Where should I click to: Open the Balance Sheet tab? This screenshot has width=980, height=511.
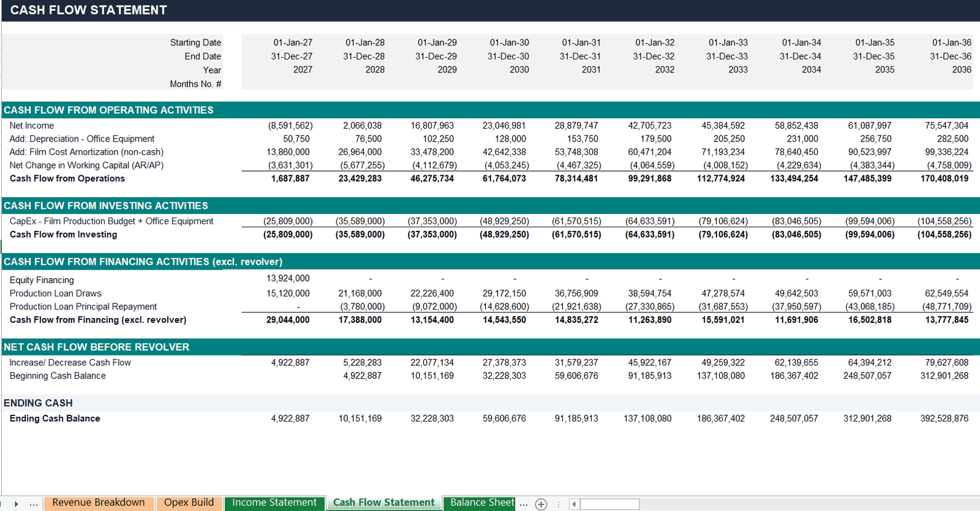click(482, 502)
